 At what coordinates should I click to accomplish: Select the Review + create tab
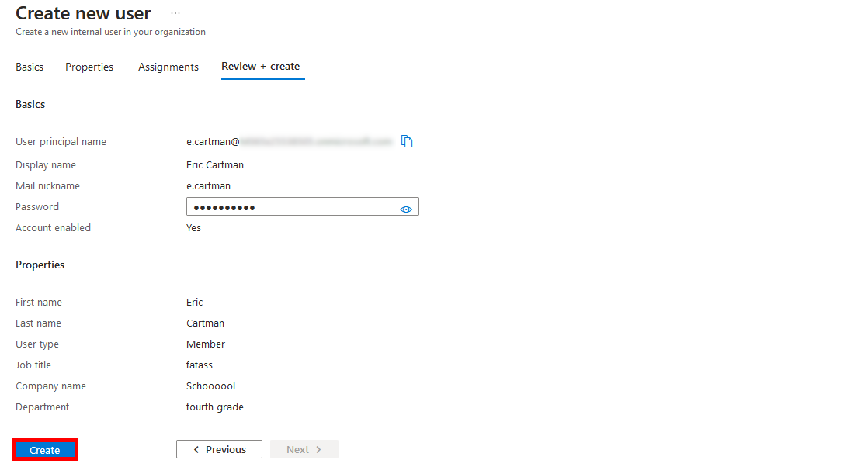[262, 67]
